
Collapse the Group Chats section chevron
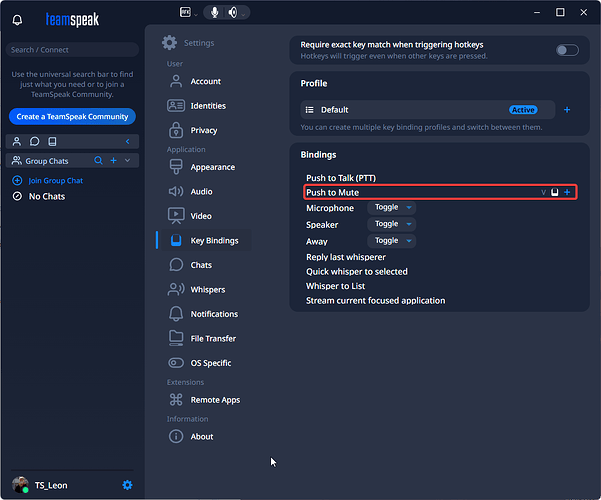point(127,161)
